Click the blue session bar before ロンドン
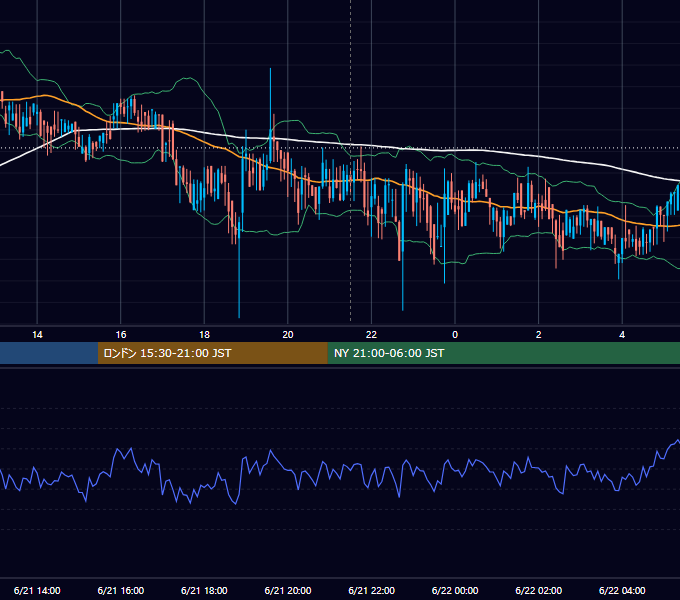The height and width of the screenshot is (600, 680). (49, 353)
